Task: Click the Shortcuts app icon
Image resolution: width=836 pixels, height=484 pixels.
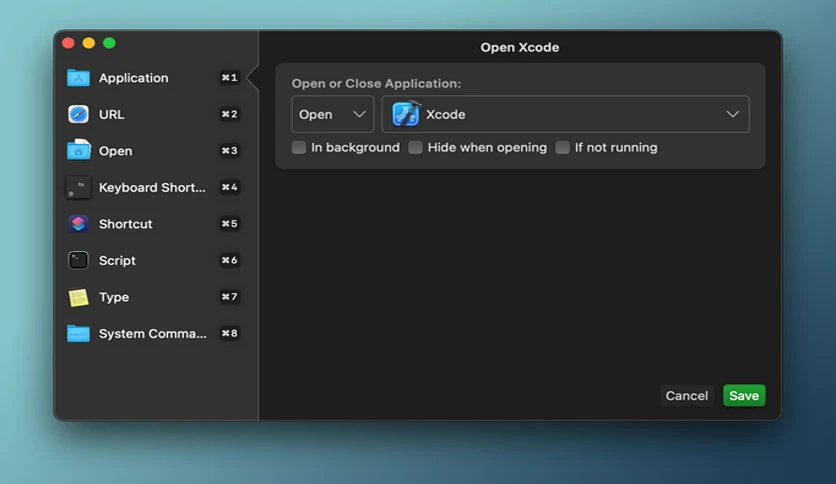Action: (78, 224)
